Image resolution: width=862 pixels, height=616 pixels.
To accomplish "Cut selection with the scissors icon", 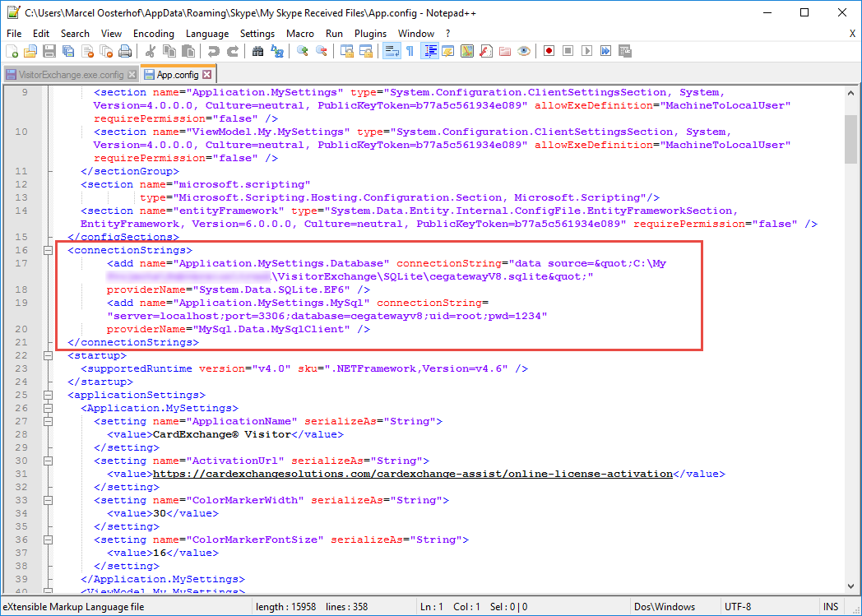I will point(150,52).
